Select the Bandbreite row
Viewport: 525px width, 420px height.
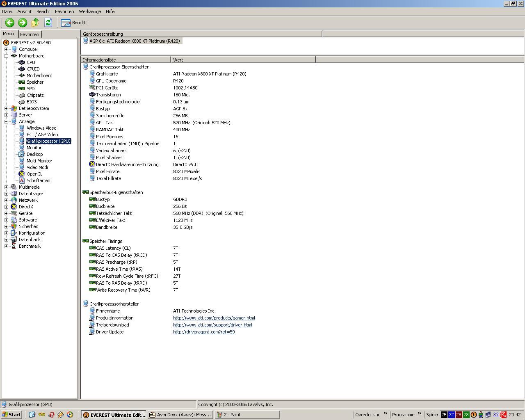coord(141,227)
